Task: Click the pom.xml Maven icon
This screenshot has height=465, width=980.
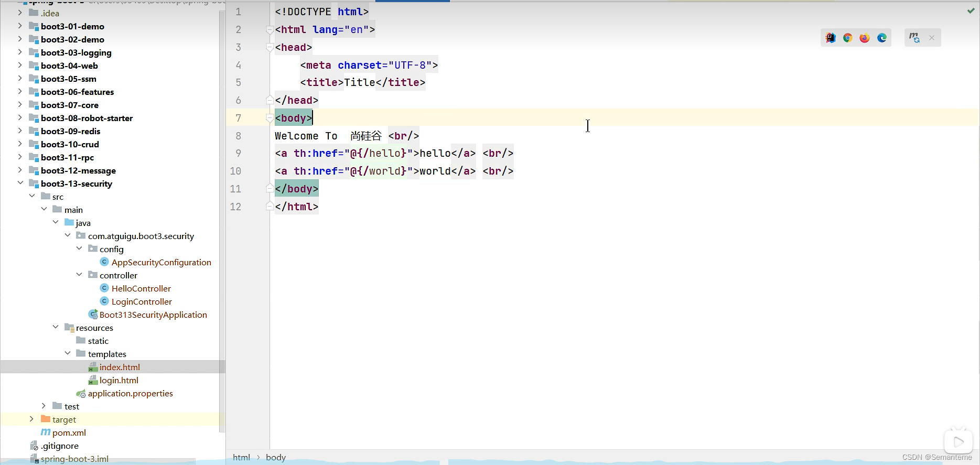Action: [46, 432]
